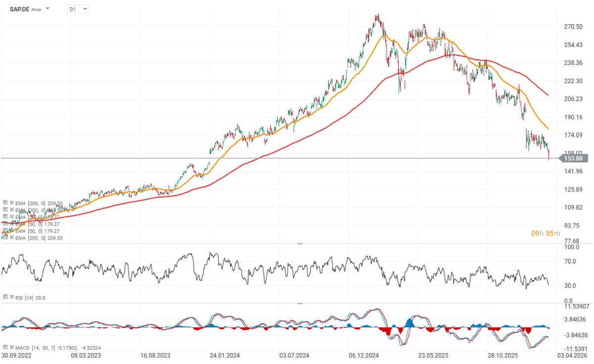This screenshot has width=594, height=364.
Task: Click the gray horizontal price level line
Action: (x=297, y=158)
